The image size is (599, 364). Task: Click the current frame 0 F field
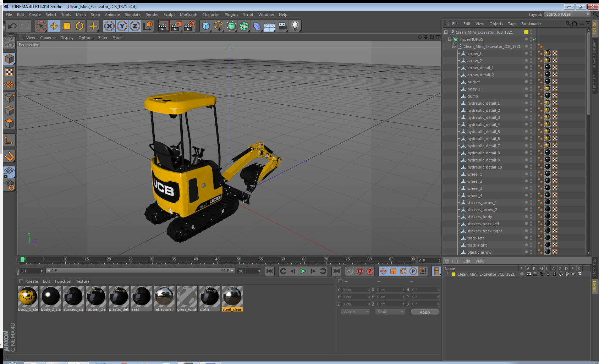[x=31, y=271]
